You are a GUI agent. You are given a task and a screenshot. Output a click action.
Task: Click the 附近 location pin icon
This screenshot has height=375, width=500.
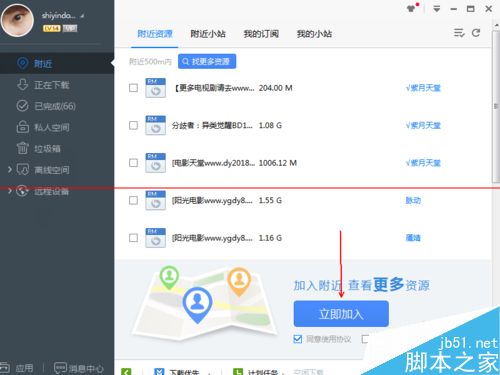[23, 63]
